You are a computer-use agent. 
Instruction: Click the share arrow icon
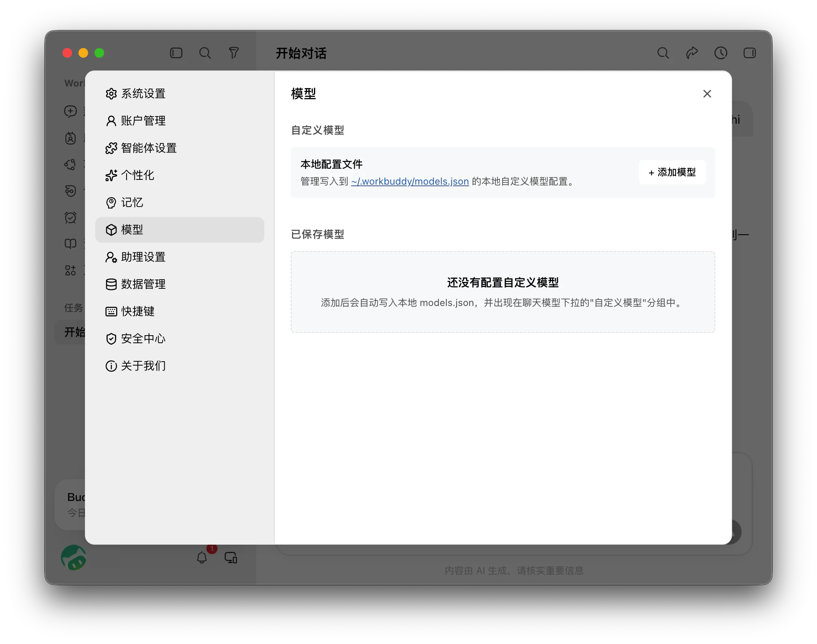click(692, 53)
